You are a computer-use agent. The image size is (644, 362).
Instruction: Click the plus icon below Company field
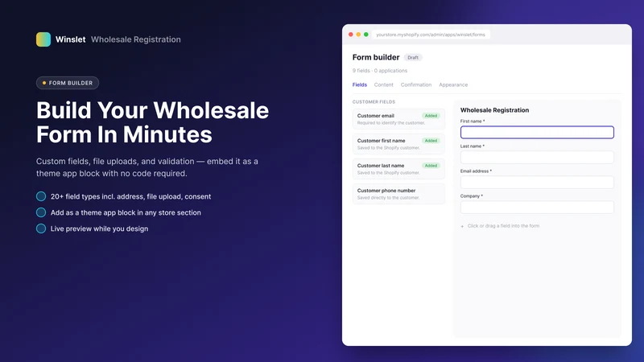click(462, 226)
